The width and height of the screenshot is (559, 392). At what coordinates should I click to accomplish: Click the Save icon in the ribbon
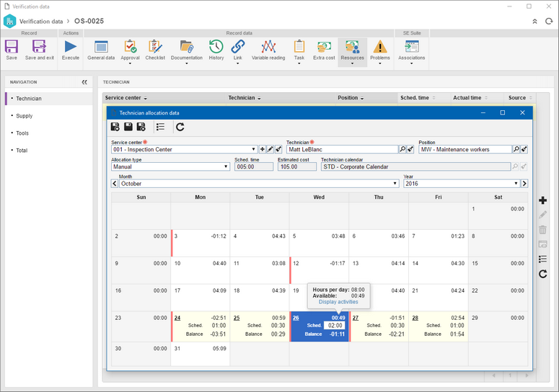click(x=12, y=47)
